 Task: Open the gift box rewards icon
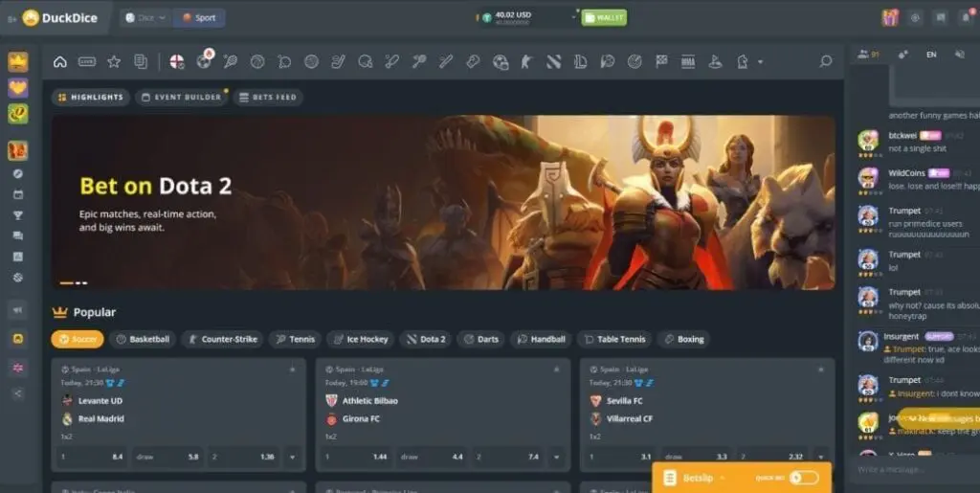click(889, 17)
